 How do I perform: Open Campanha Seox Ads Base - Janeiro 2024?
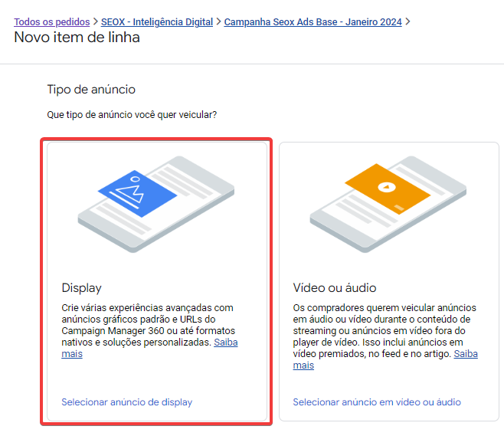pyautogui.click(x=313, y=22)
